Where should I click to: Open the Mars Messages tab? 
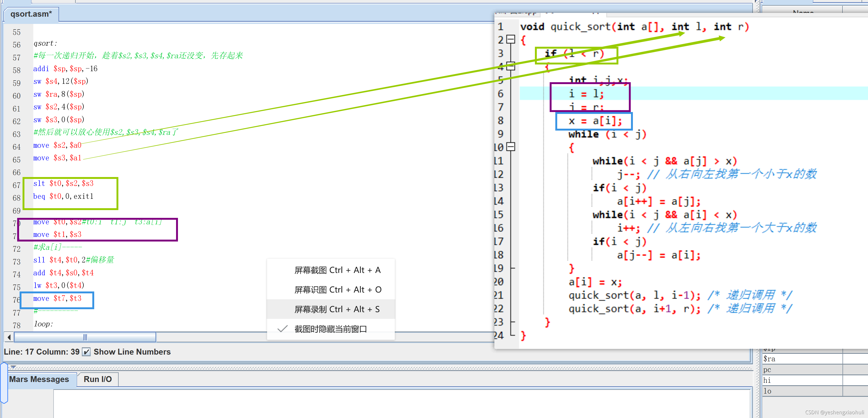click(x=39, y=379)
